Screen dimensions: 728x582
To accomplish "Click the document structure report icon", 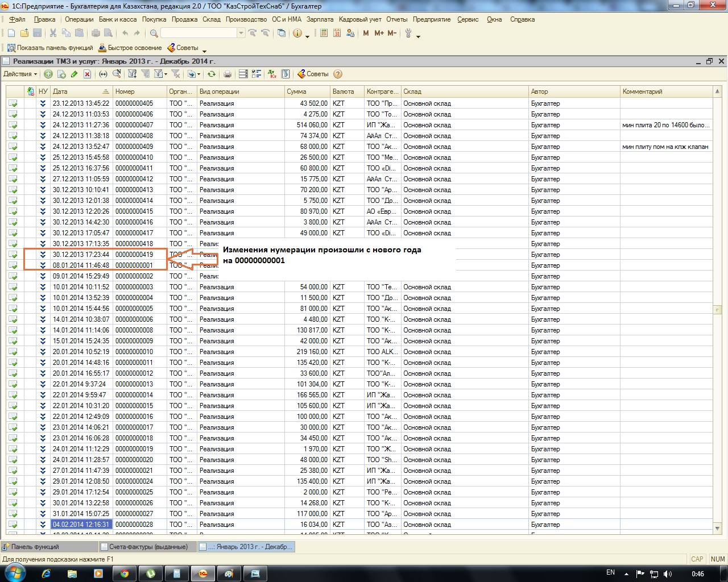I will pyautogui.click(x=286, y=74).
